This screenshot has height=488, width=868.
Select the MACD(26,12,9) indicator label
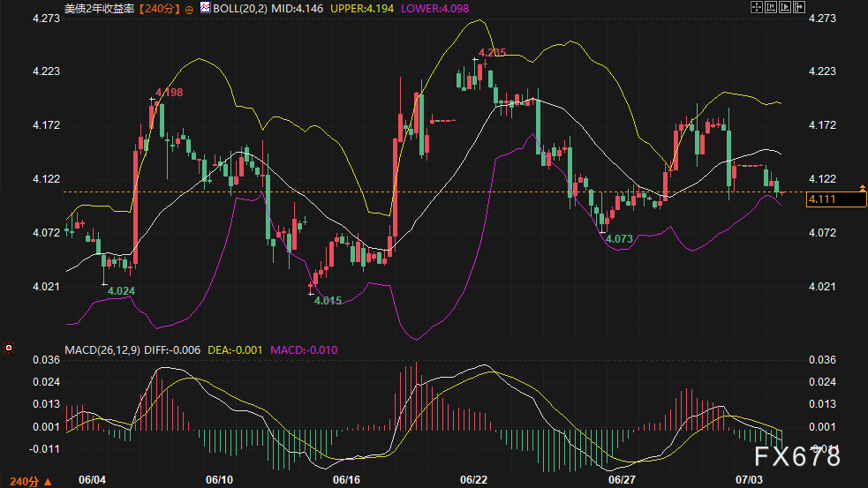click(x=102, y=350)
